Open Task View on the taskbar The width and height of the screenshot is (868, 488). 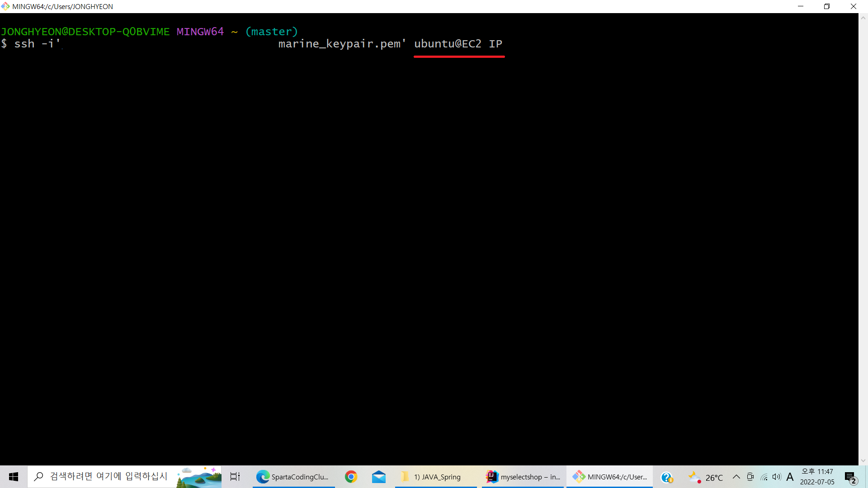point(235,477)
